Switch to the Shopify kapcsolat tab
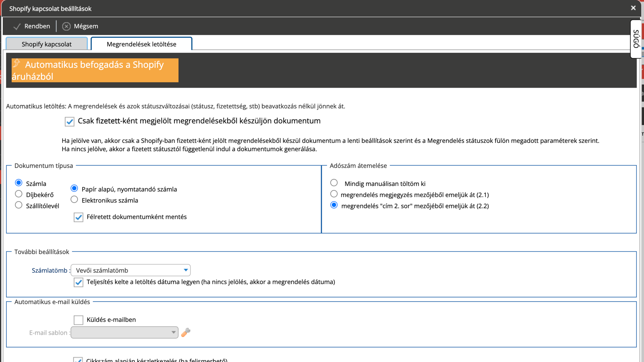The height and width of the screenshot is (362, 644). click(47, 44)
